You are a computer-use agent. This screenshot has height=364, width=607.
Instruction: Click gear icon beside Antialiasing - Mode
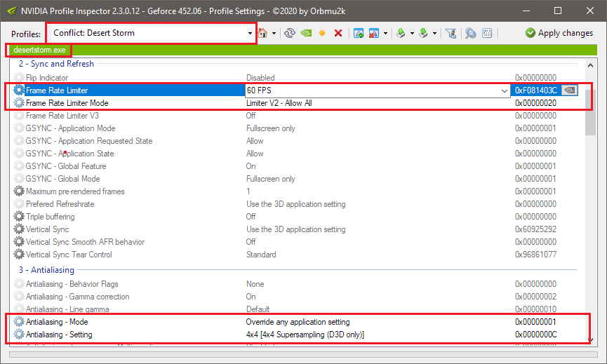coord(18,321)
